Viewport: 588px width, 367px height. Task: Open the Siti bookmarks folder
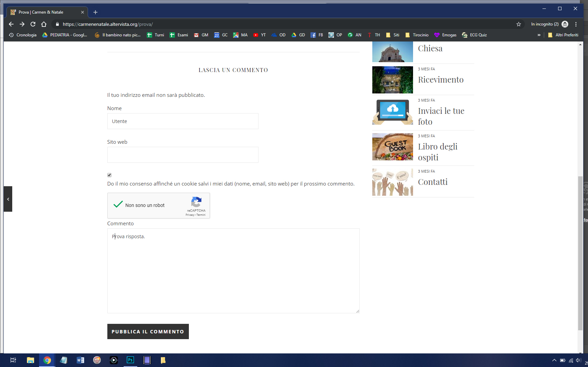coord(393,35)
